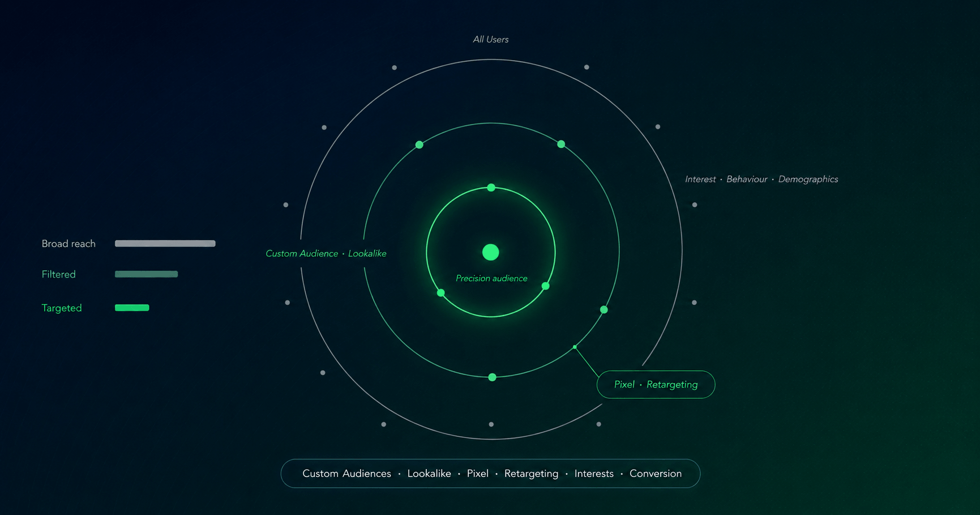Select the muted green Filtered bar
The width and height of the screenshot is (980, 515).
click(x=147, y=274)
